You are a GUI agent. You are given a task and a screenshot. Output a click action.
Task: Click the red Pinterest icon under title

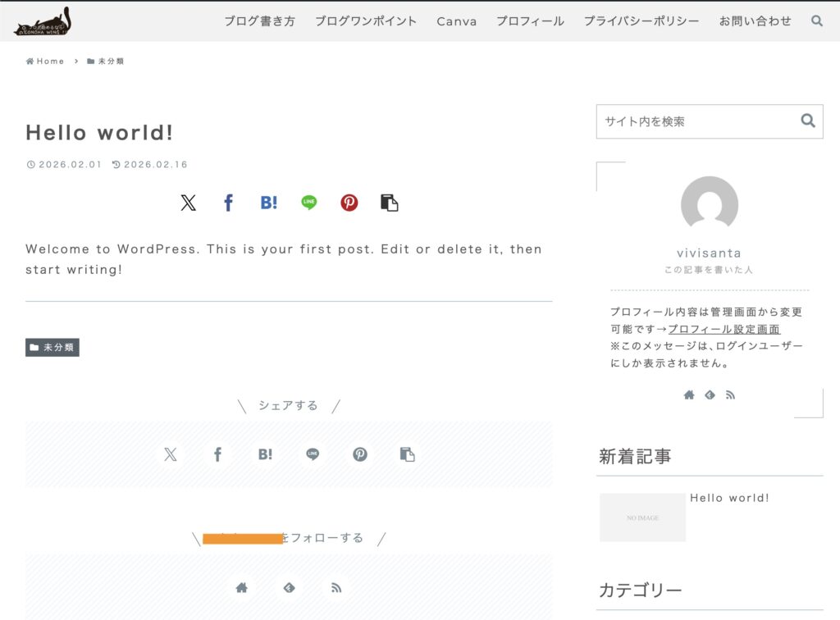pyautogui.click(x=349, y=203)
